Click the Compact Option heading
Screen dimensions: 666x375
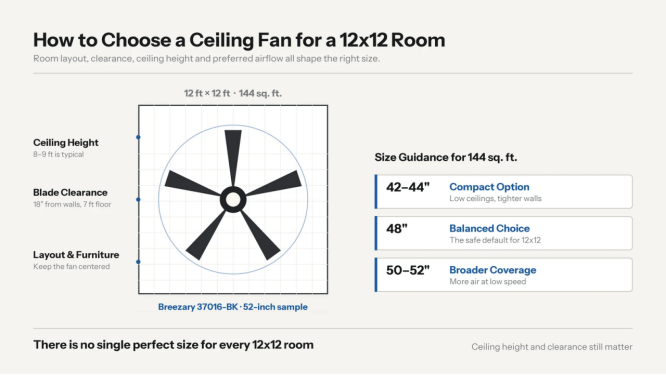489,187
